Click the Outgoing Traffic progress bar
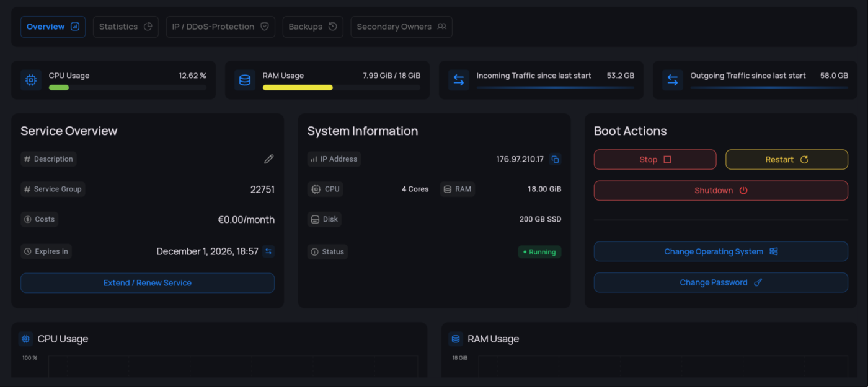Image resolution: width=868 pixels, height=387 pixels. tap(769, 87)
